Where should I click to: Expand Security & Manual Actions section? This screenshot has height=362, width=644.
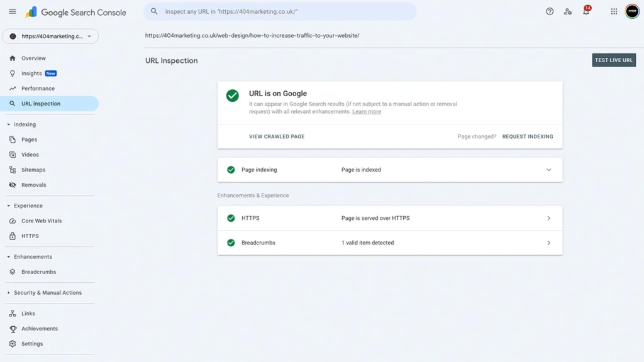click(x=47, y=293)
